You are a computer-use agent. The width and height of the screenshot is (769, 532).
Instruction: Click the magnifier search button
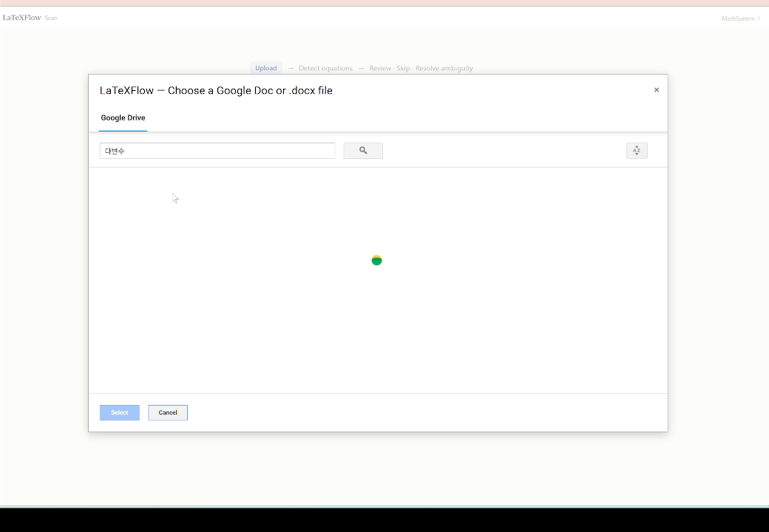tap(363, 151)
